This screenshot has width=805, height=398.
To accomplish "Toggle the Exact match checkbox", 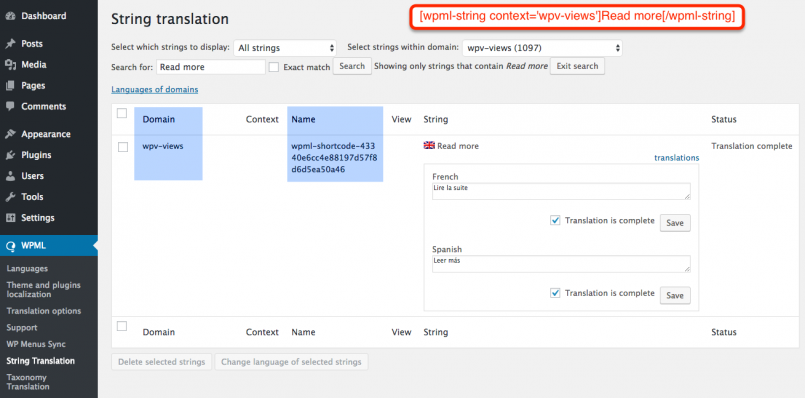I will [x=274, y=67].
